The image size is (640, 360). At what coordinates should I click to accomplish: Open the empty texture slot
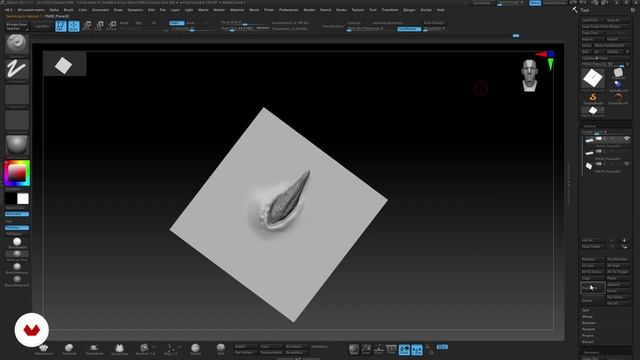17,121
